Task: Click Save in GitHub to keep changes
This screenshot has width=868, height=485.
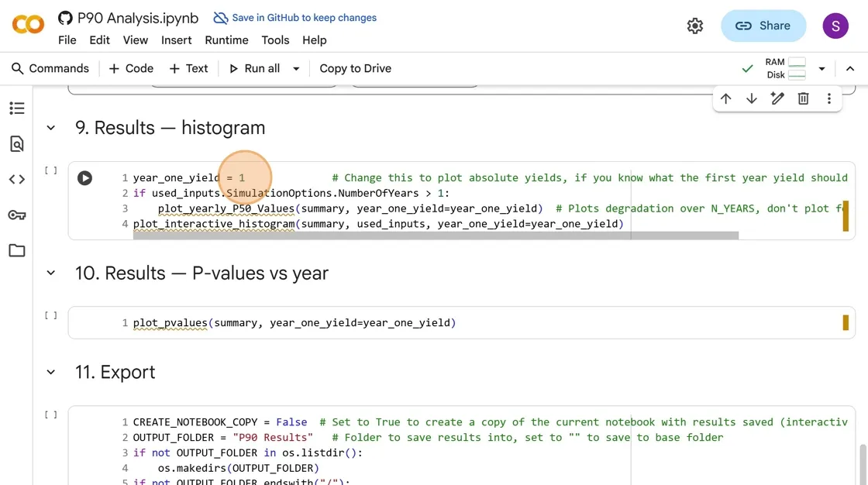Action: [x=295, y=18]
